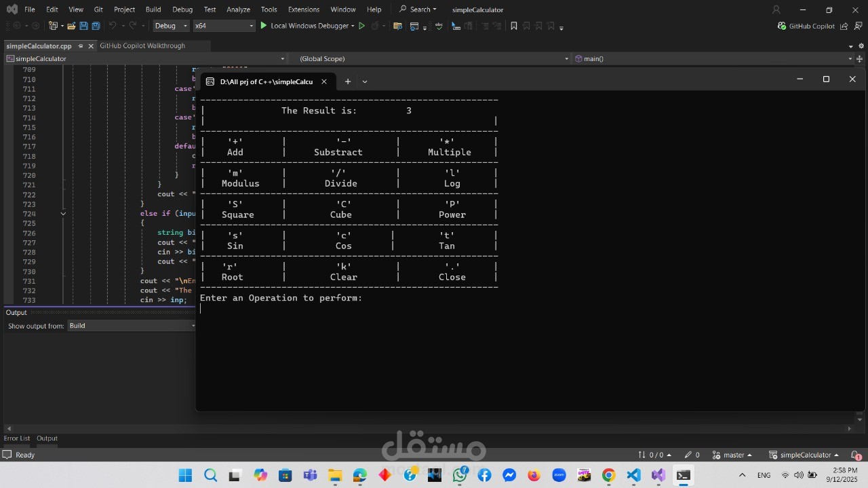
Task: Click the Save icon in toolbar
Action: click(x=83, y=26)
